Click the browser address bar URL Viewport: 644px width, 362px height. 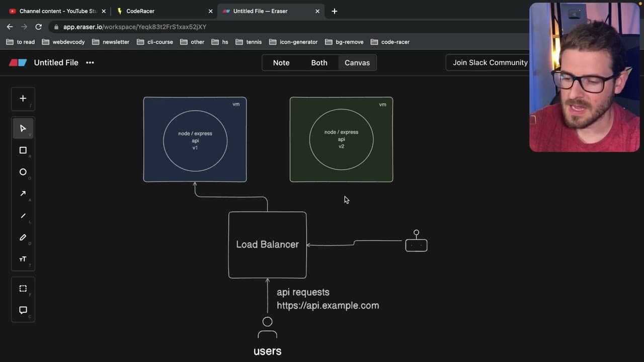click(135, 27)
